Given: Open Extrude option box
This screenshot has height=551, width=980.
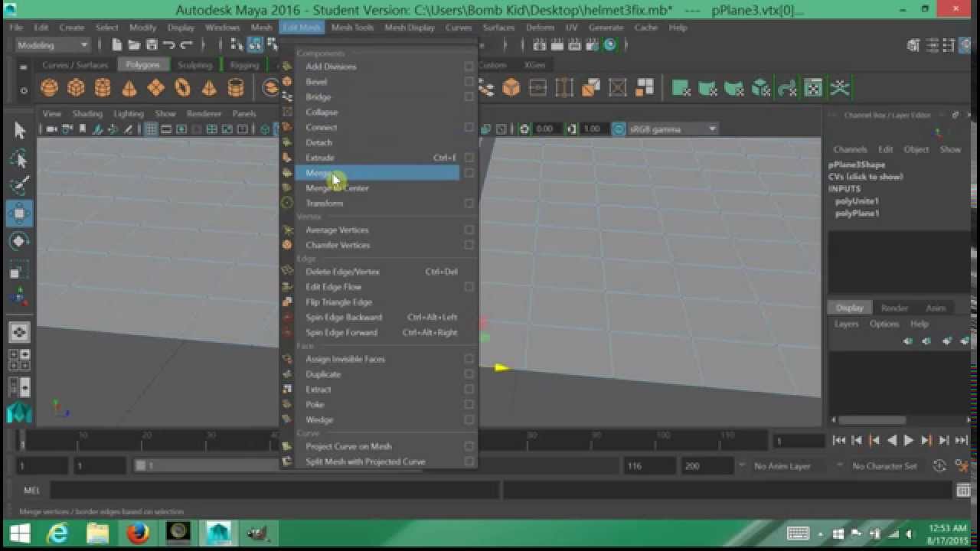Looking at the screenshot, I should point(469,158).
